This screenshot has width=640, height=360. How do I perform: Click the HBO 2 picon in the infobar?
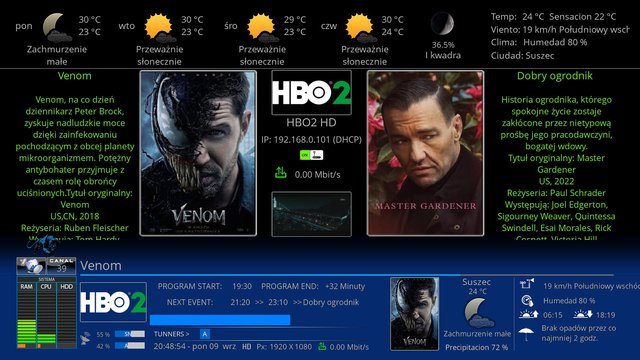tap(113, 302)
